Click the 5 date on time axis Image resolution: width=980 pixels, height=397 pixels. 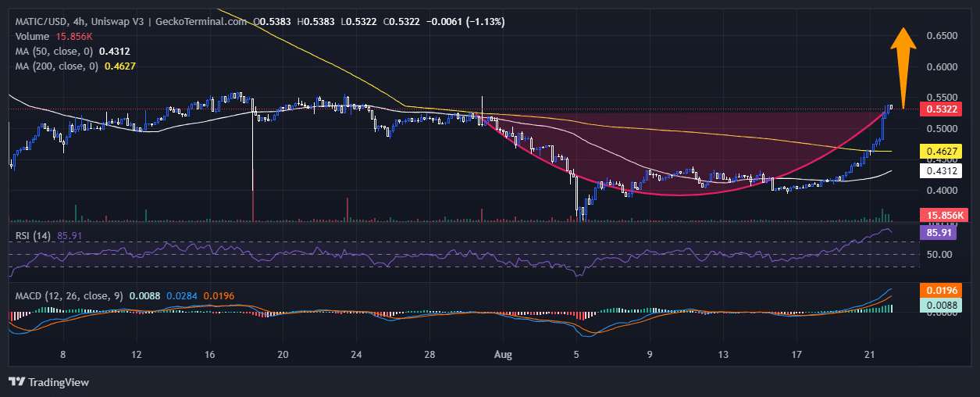(577, 354)
